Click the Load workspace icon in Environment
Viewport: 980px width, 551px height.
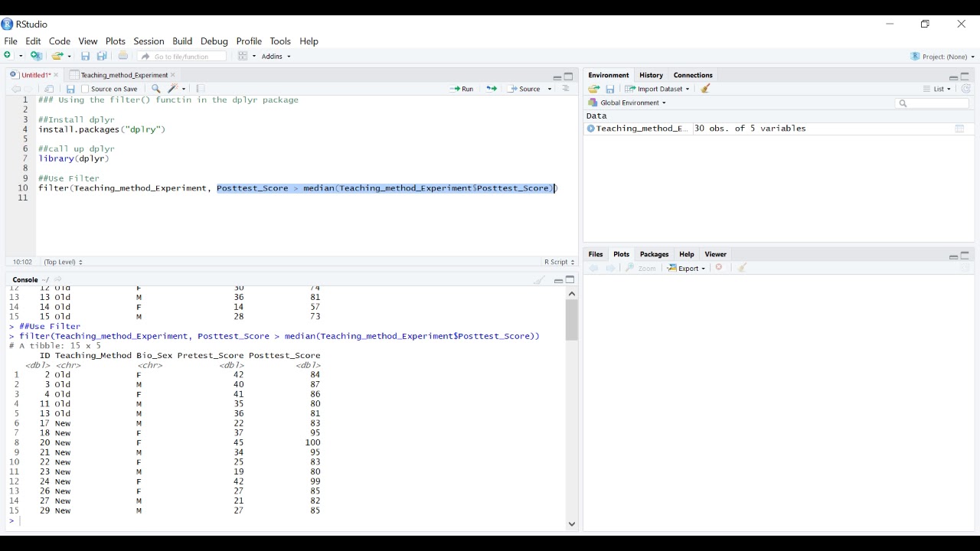[594, 90]
